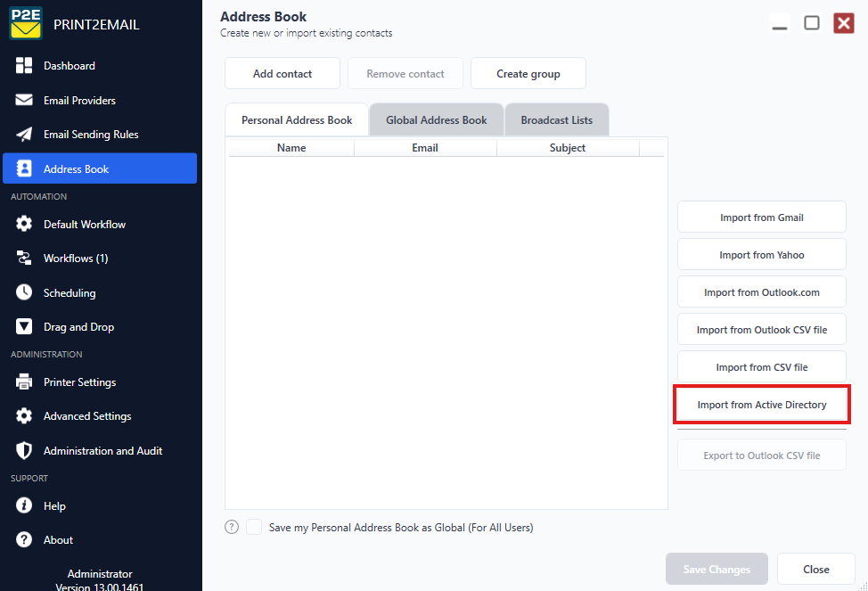The image size is (868, 591).
Task: Close window with red X button
Action: [x=844, y=23]
